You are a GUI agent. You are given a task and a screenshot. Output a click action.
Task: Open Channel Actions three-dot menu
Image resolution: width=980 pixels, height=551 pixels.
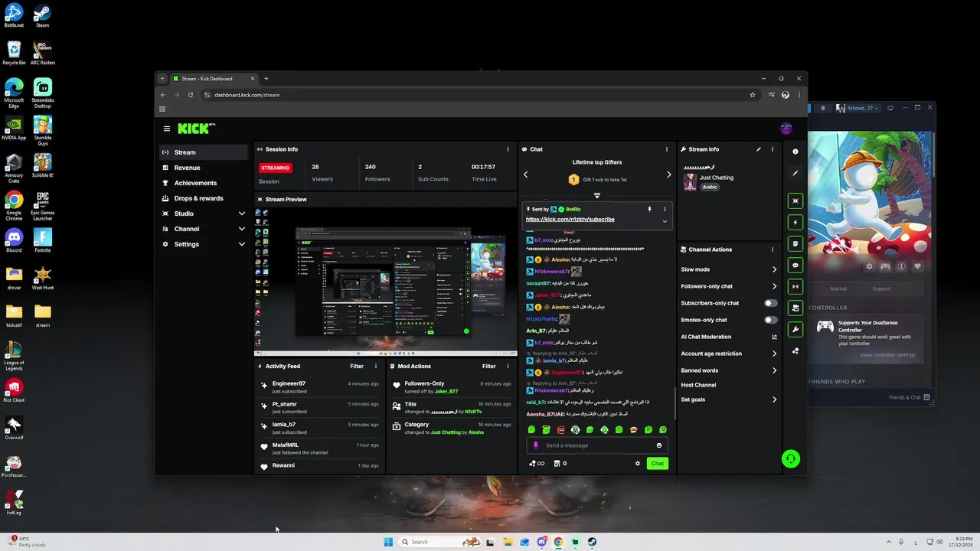(773, 249)
